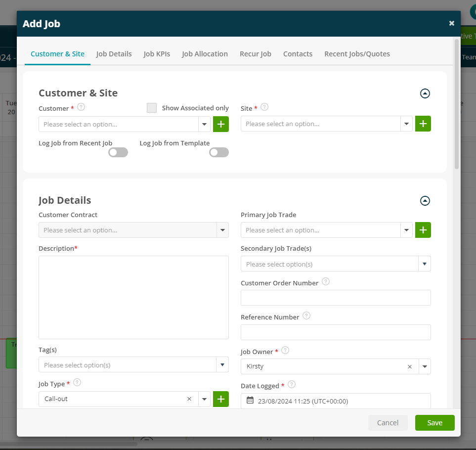The image size is (476, 450).
Task: Add new Job Type using plus button
Action: tap(220, 399)
